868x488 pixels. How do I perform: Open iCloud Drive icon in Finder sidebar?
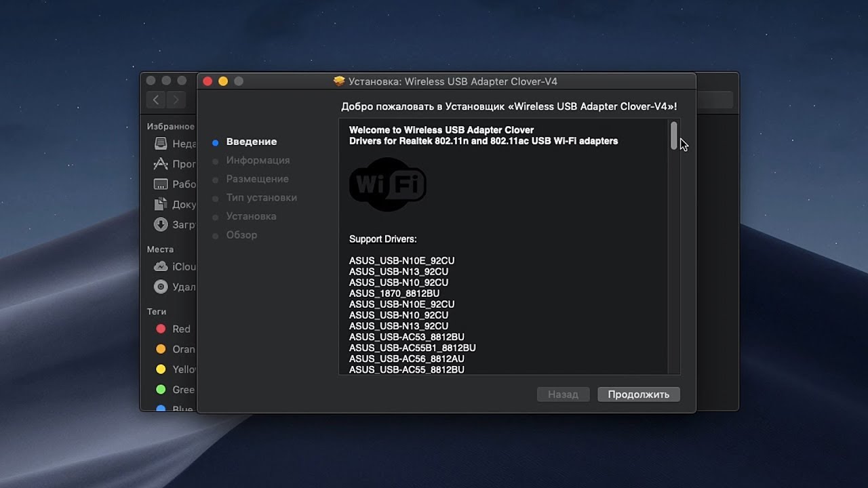pos(161,266)
